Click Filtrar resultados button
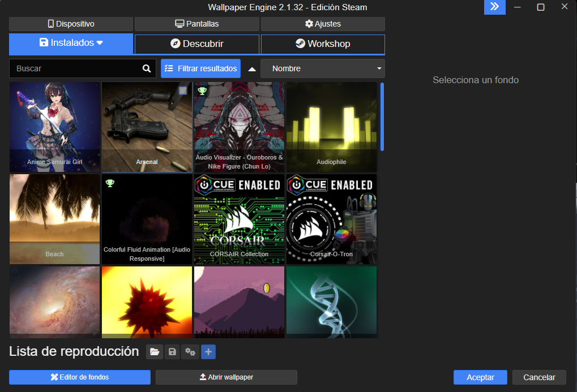Viewport: 577px width, 392px height. point(200,68)
